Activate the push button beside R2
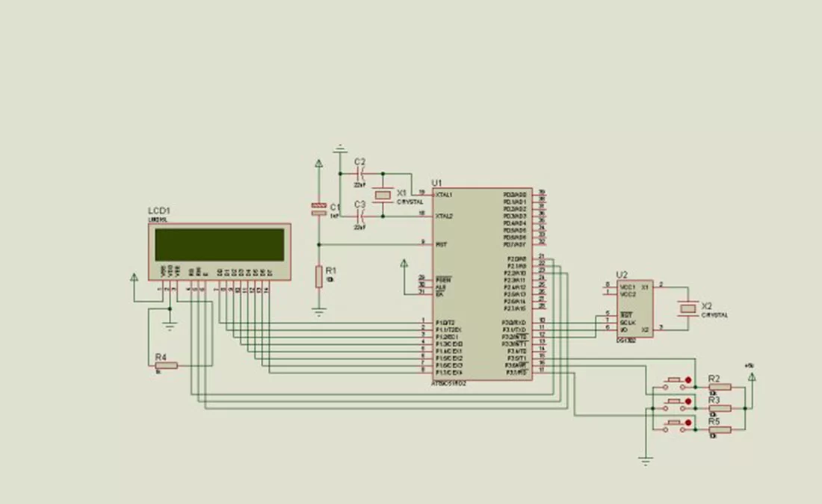This screenshot has width=822, height=504. (x=676, y=384)
